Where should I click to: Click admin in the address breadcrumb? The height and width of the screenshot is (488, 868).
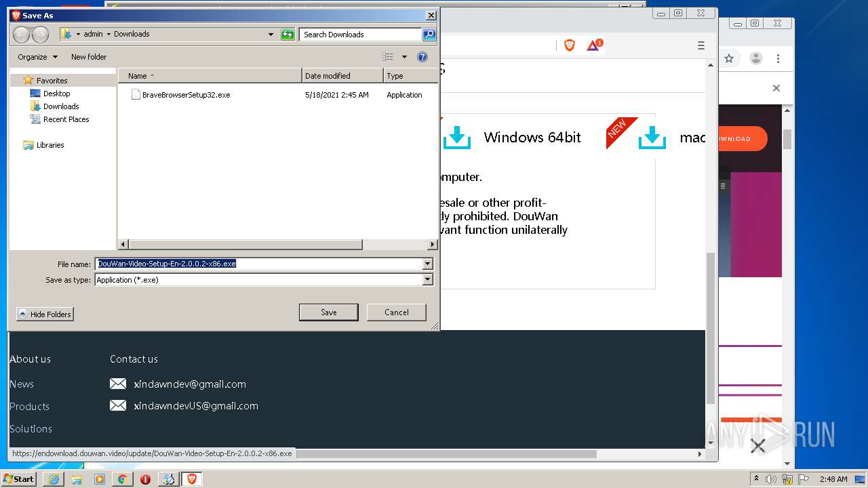tap(93, 34)
